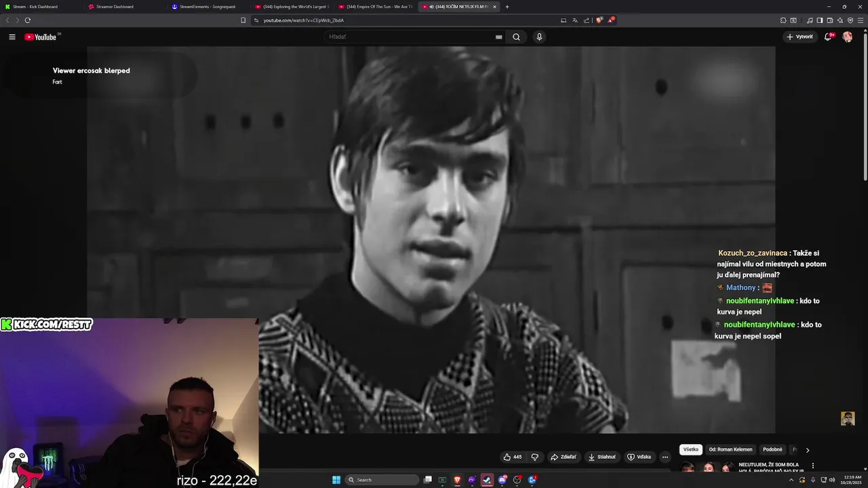Switch to Empire Of The Sun tab
Image resolution: width=868 pixels, height=488 pixels.
(375, 7)
